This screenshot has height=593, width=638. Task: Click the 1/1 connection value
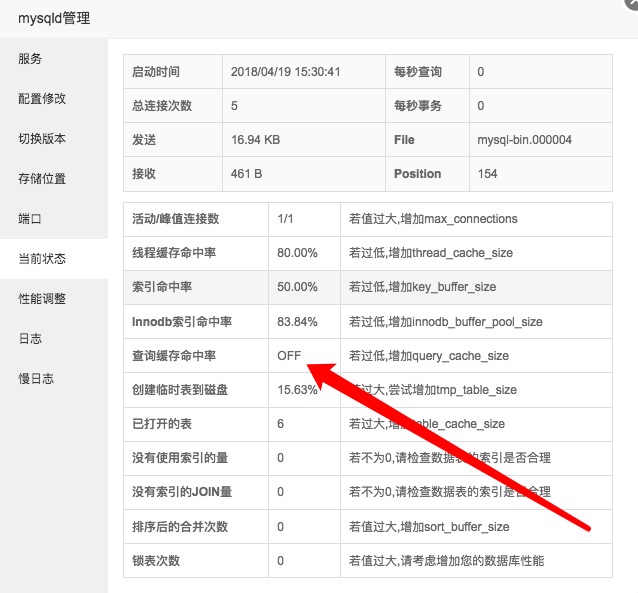(285, 219)
